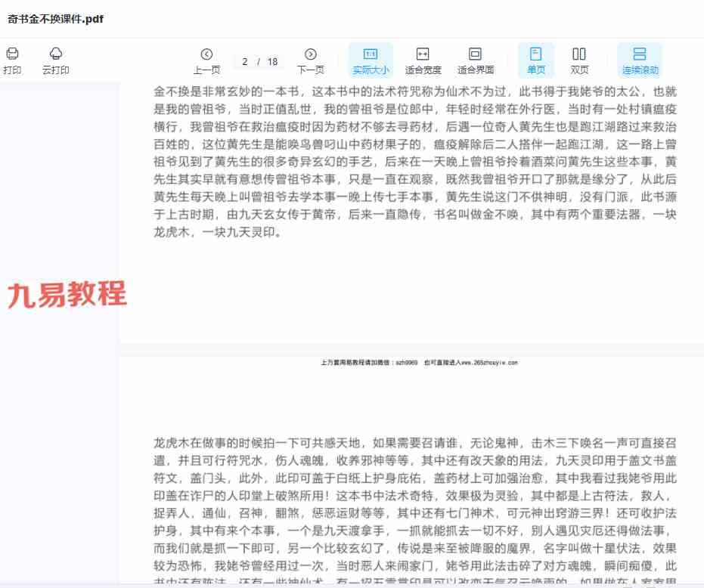Click the total page count 18
This screenshot has height=588, width=704.
(x=272, y=62)
